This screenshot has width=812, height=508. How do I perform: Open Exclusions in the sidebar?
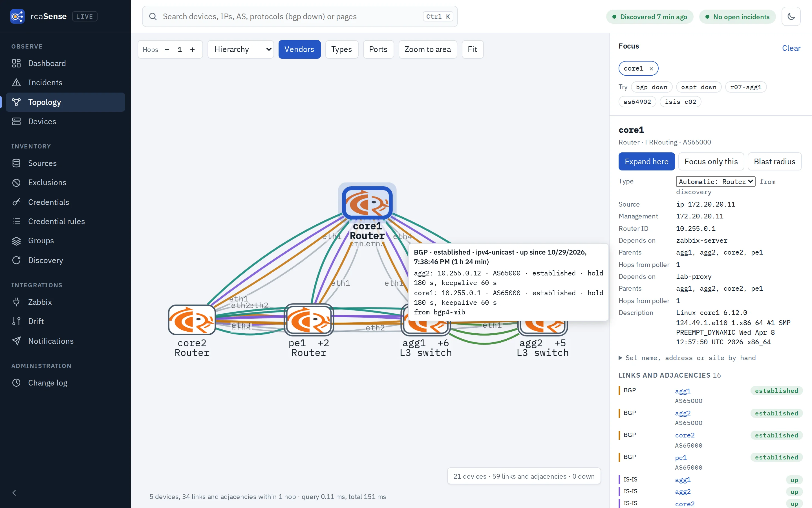(65, 182)
